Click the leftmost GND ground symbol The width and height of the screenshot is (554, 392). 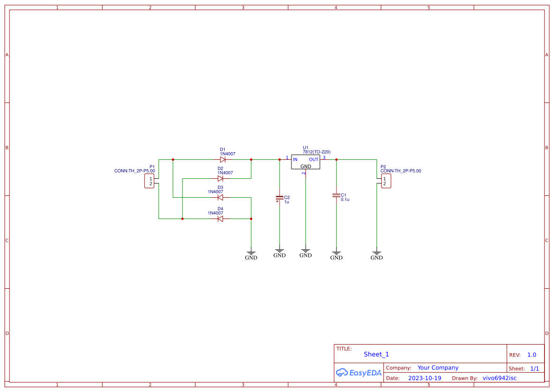click(x=251, y=254)
